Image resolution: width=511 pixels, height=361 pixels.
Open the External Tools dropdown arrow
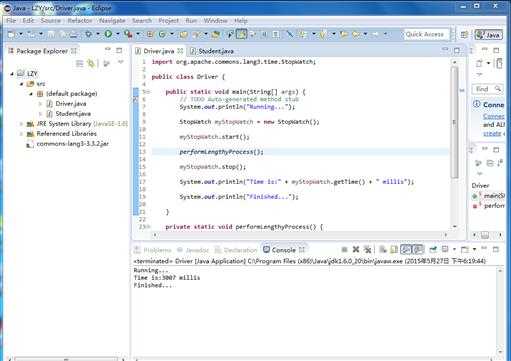[138, 34]
